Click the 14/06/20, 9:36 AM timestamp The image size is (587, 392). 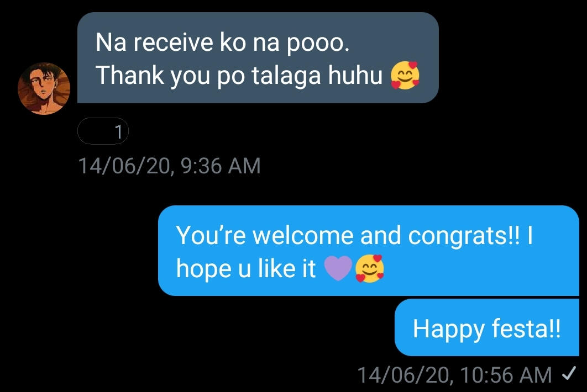coord(170,166)
